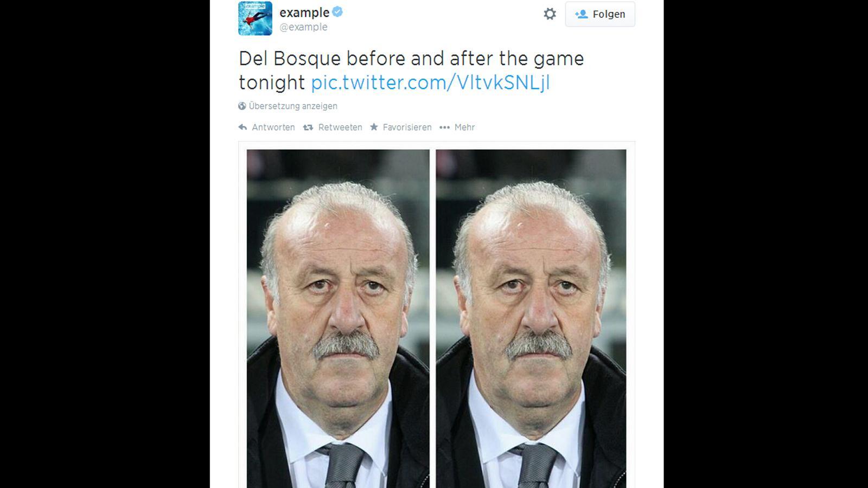Click the Folgen follow button
The height and width of the screenshot is (488, 868).
tap(600, 14)
